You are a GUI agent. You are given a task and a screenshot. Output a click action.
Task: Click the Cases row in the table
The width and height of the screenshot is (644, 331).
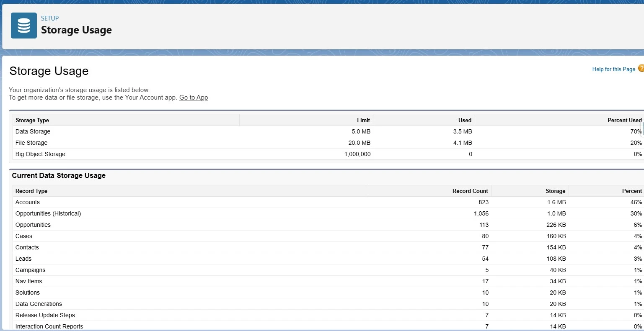(x=24, y=236)
